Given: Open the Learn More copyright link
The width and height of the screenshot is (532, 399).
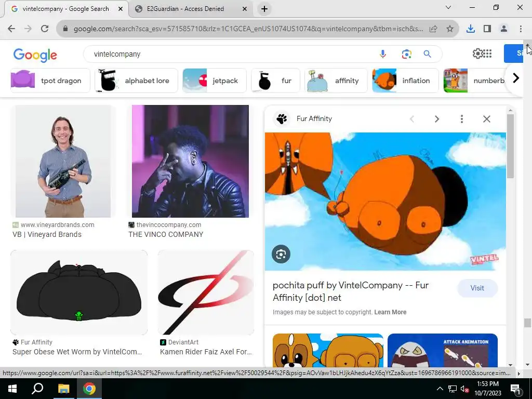Looking at the screenshot, I should (390, 312).
